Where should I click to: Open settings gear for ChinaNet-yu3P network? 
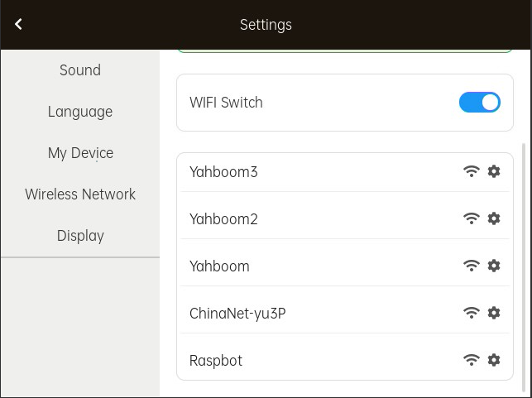pyautogui.click(x=494, y=313)
